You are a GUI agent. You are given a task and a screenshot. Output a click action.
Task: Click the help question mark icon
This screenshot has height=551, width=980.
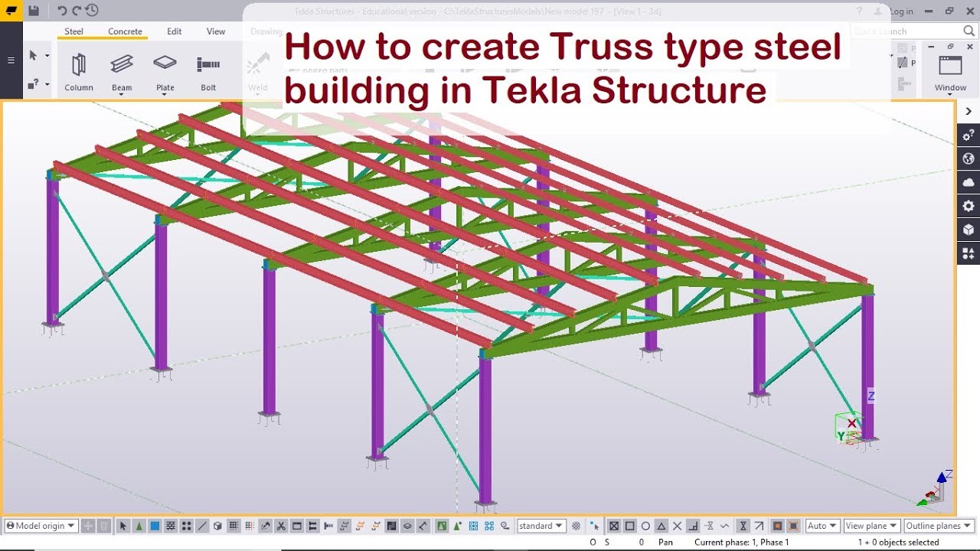click(x=860, y=11)
